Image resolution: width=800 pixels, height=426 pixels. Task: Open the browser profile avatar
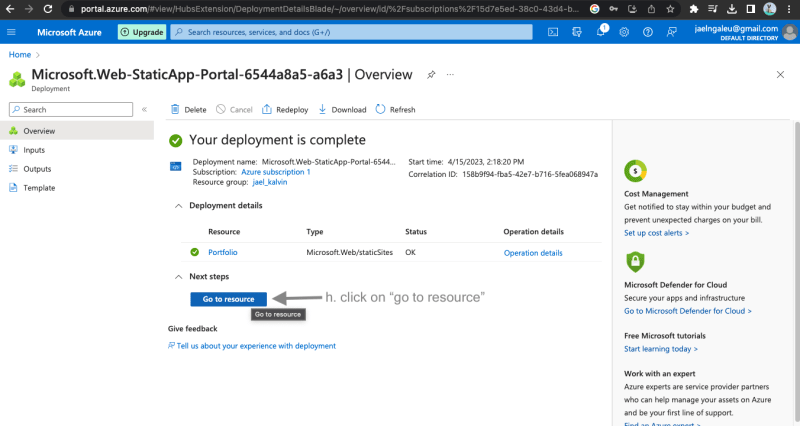tap(769, 9)
